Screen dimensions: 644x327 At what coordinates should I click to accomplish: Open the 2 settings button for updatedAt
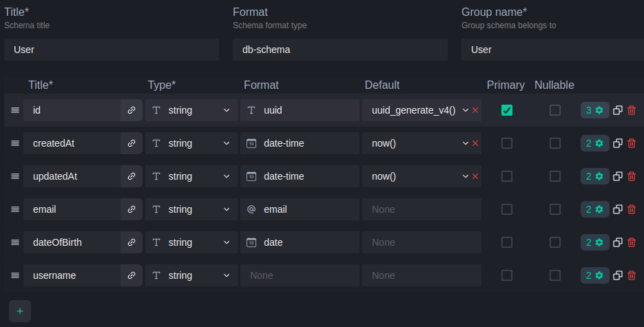[594, 176]
